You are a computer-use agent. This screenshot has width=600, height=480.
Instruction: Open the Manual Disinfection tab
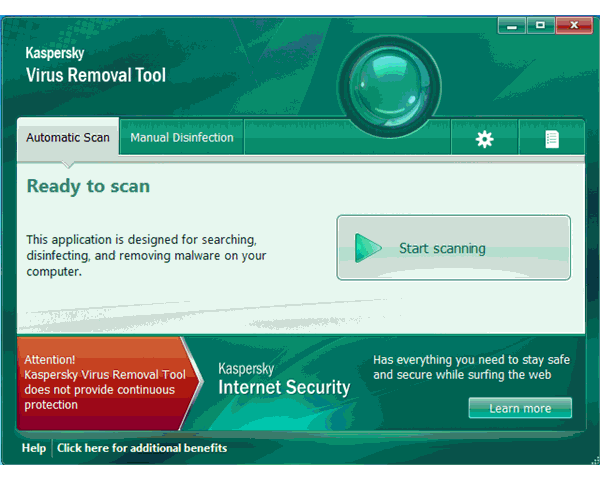pyautogui.click(x=181, y=137)
